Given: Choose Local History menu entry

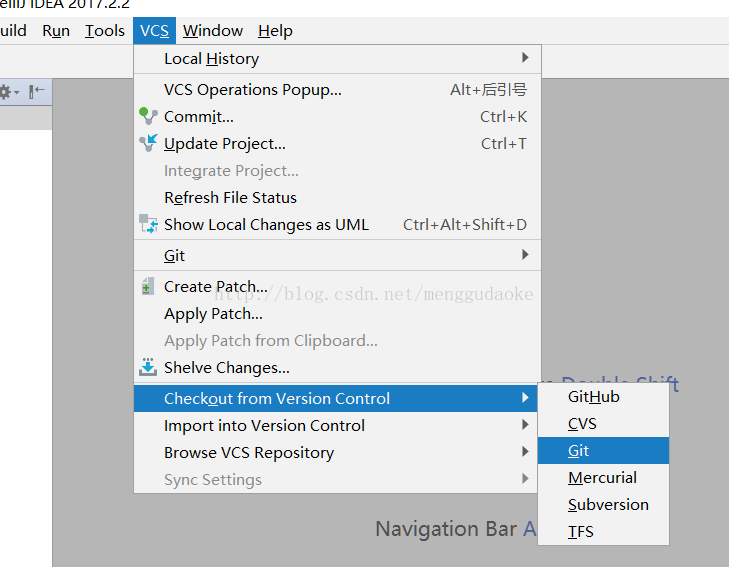Looking at the screenshot, I should click(338, 59).
